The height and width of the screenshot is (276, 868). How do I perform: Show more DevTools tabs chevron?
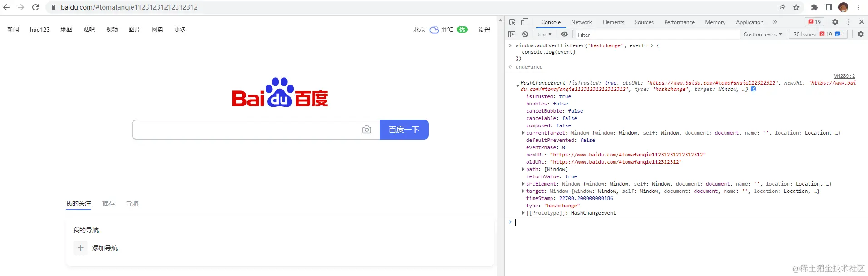click(x=775, y=22)
